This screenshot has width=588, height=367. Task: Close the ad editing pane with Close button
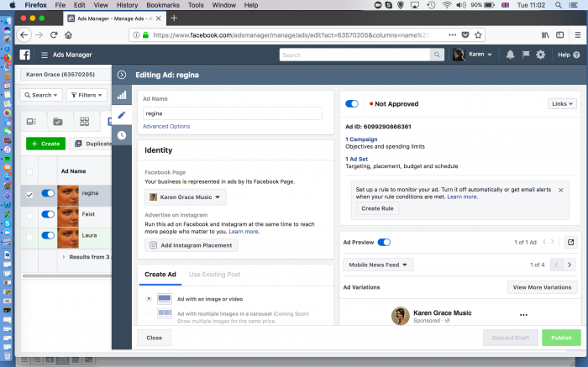point(154,338)
